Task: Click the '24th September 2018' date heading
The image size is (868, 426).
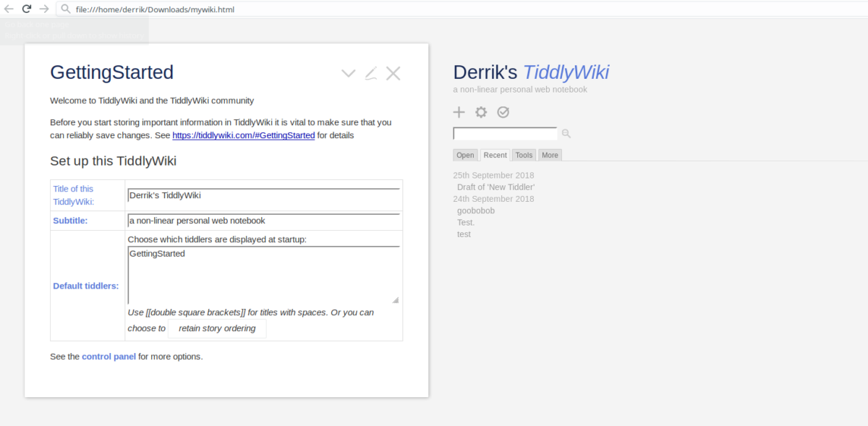Action: tap(494, 199)
